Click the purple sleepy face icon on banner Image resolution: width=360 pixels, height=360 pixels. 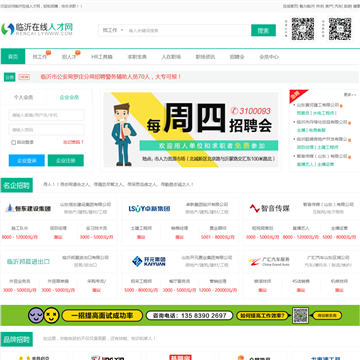pyautogui.click(x=36, y=315)
